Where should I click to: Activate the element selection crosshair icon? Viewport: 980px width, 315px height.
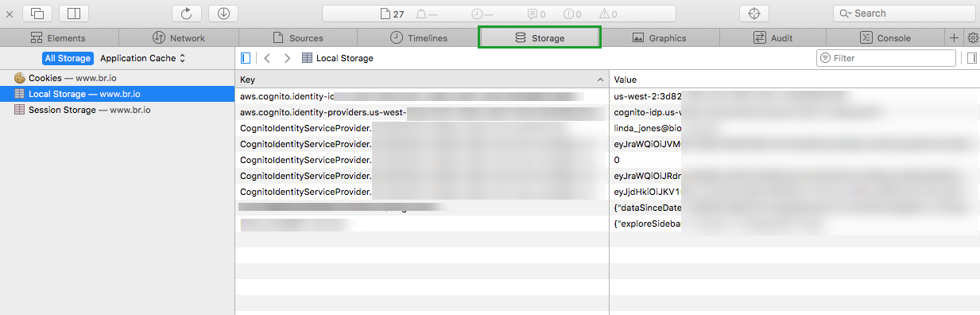point(754,14)
